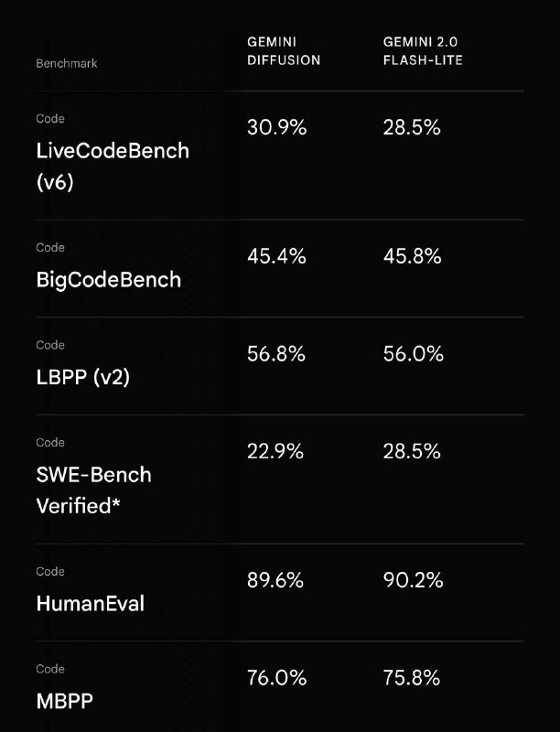560x732 pixels.
Task: Select the Gemini Diffusion column header
Action: 284,51
